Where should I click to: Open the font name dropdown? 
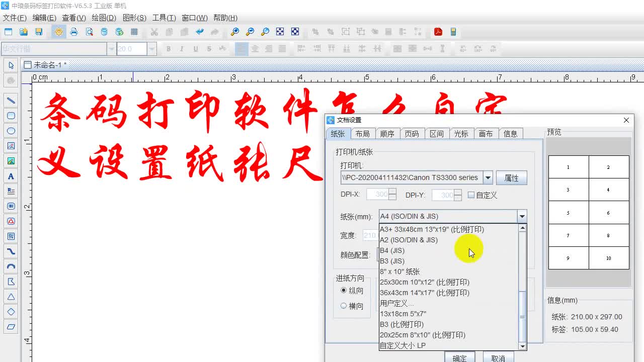click(112, 49)
